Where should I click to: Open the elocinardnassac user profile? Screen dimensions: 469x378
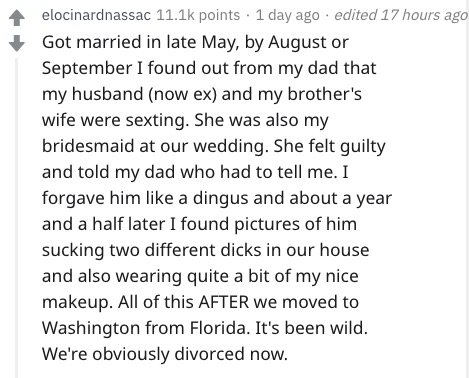point(96,15)
